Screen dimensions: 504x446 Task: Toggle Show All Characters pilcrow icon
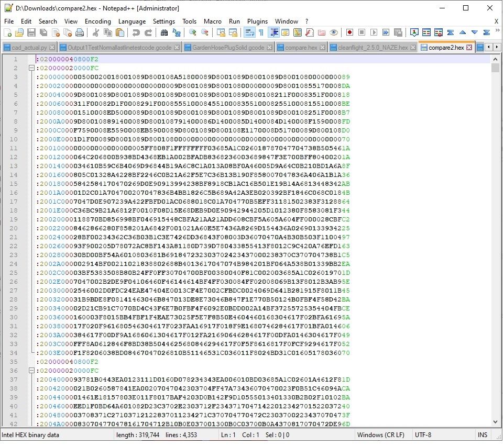tap(261, 32)
